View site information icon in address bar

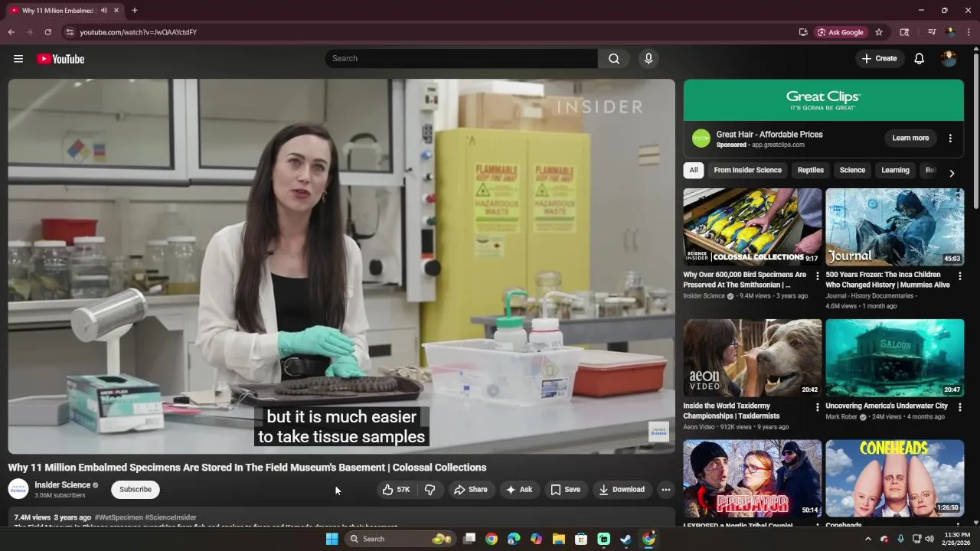[x=70, y=32]
